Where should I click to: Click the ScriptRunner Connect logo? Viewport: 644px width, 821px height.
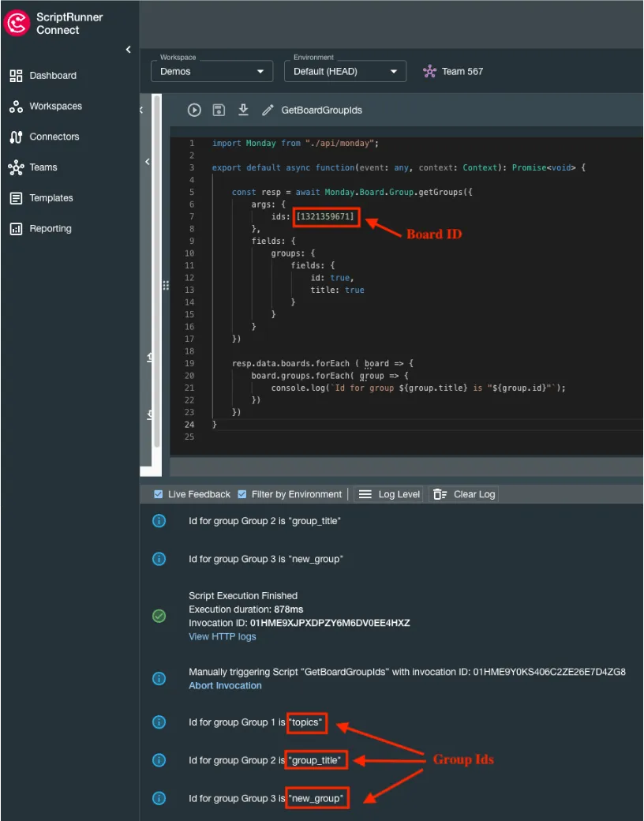[x=17, y=24]
